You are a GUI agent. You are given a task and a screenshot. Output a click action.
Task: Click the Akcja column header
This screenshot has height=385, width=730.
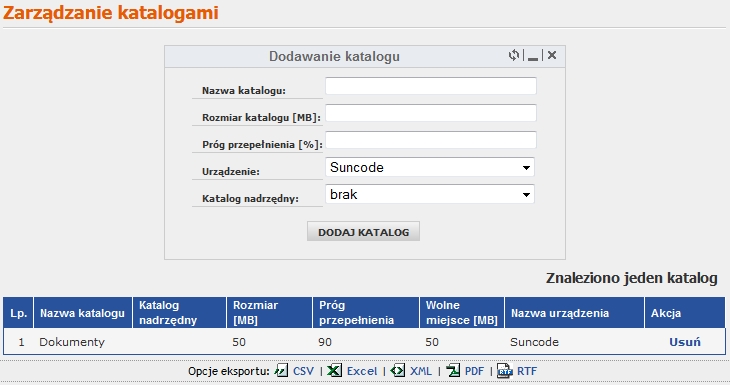coord(685,313)
